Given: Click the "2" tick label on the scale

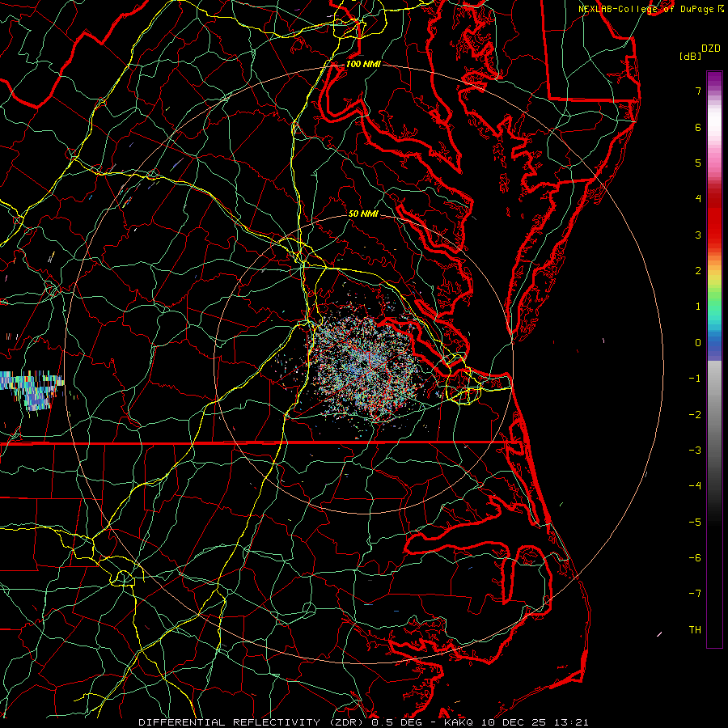Looking at the screenshot, I should click(x=698, y=271).
